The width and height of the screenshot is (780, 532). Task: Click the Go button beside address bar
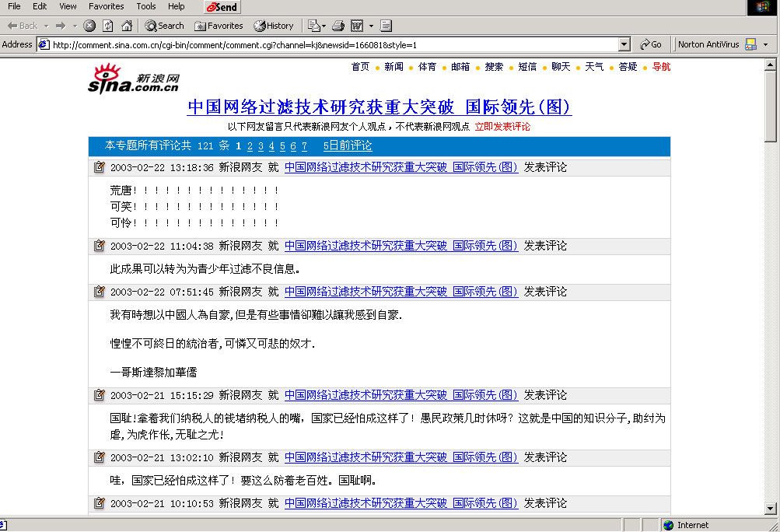(652, 44)
